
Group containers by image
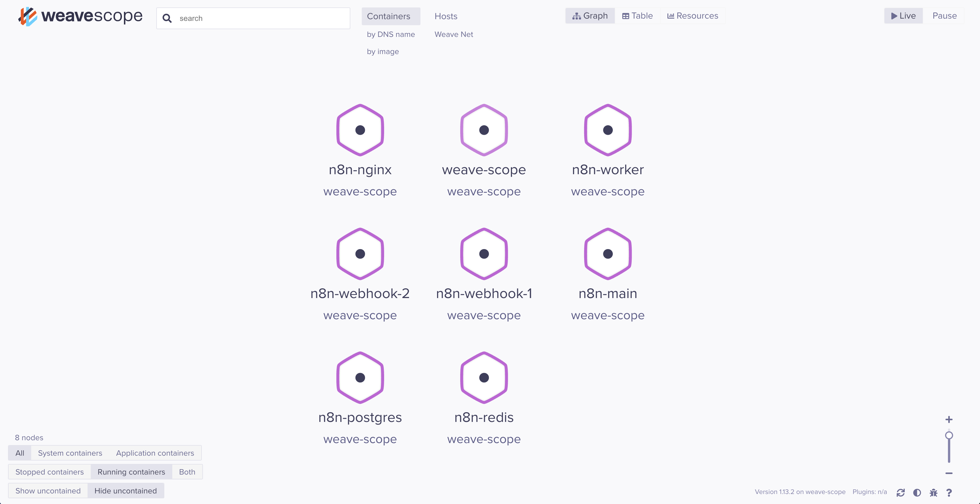click(383, 51)
